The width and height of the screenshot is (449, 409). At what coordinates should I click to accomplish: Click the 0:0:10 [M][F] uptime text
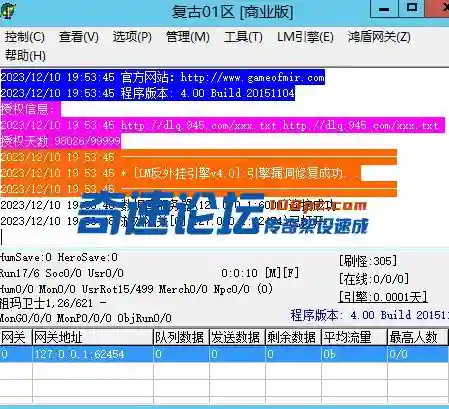tap(260, 273)
